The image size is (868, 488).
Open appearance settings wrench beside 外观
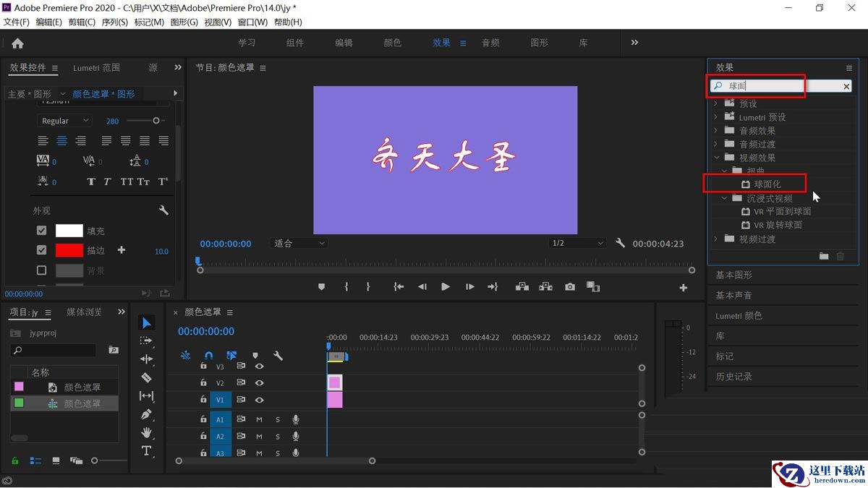163,210
